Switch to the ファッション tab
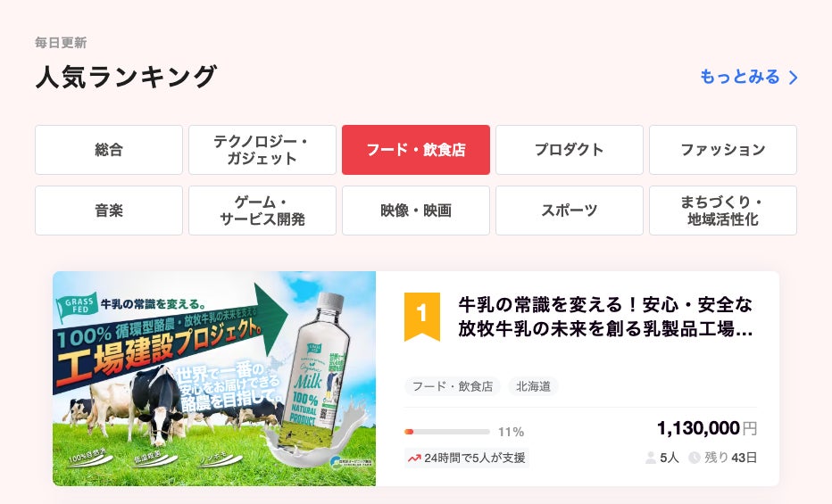Viewport: 832px width, 504px height. pos(723,150)
